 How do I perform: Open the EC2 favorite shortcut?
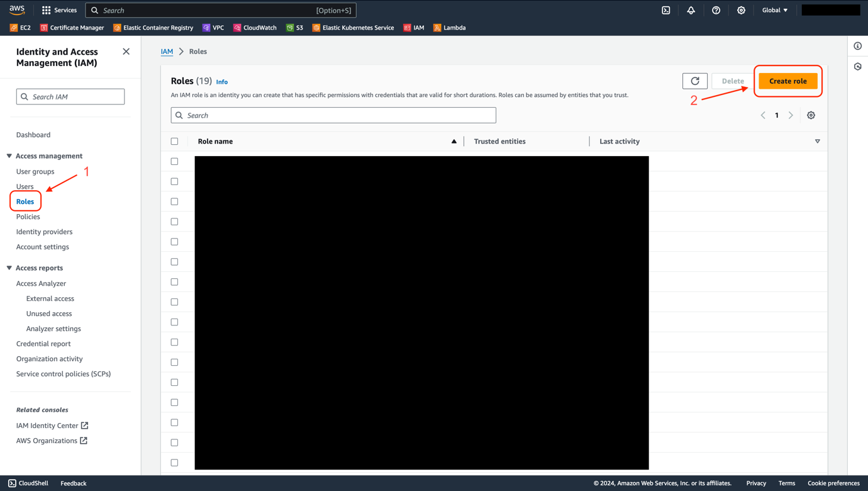pos(21,28)
